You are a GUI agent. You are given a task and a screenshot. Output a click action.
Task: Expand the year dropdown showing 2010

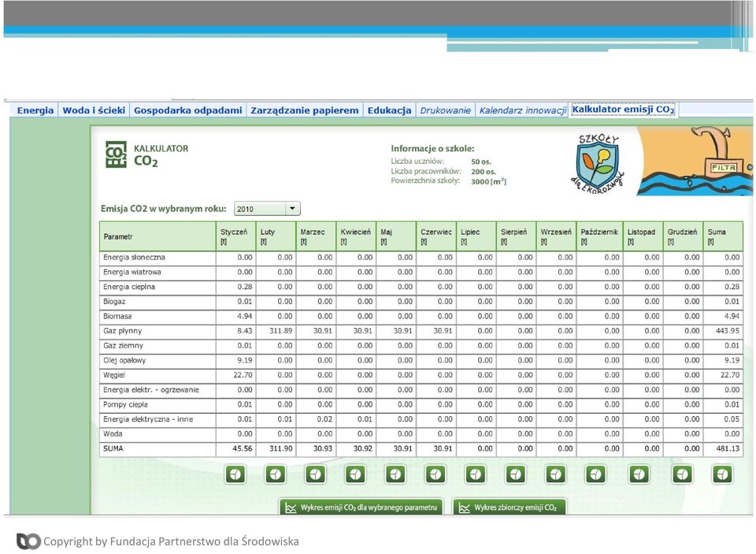point(267,209)
